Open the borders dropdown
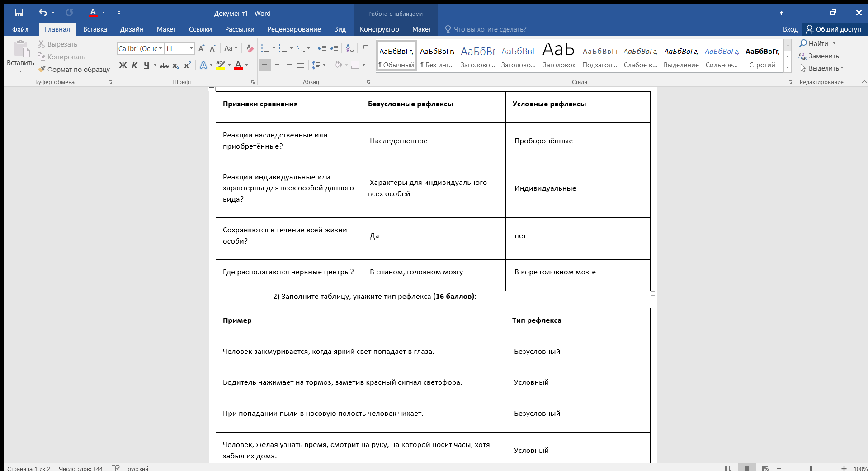 [x=364, y=66]
